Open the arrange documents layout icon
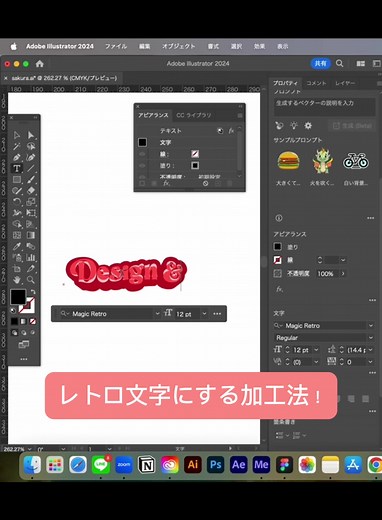 [360, 63]
